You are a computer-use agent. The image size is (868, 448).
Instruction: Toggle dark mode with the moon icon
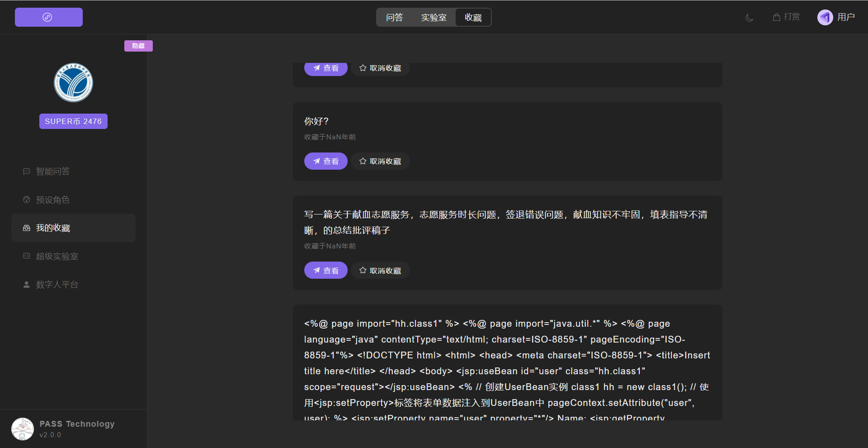[x=749, y=18]
